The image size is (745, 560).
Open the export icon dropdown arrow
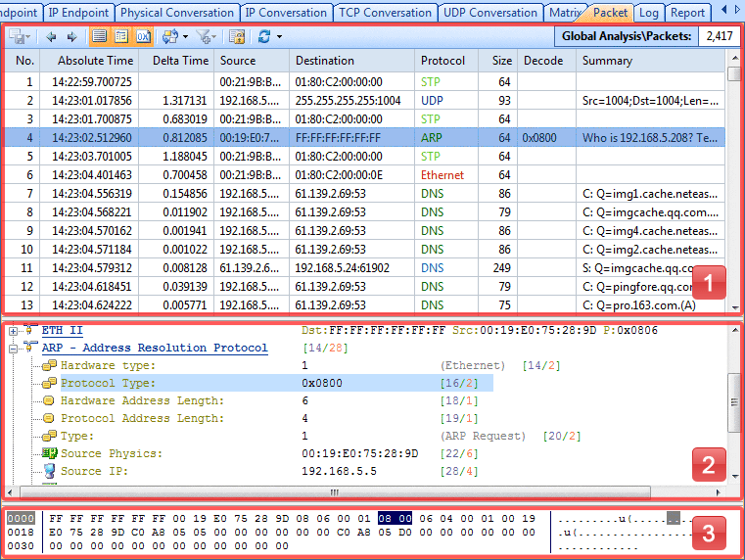[27, 37]
